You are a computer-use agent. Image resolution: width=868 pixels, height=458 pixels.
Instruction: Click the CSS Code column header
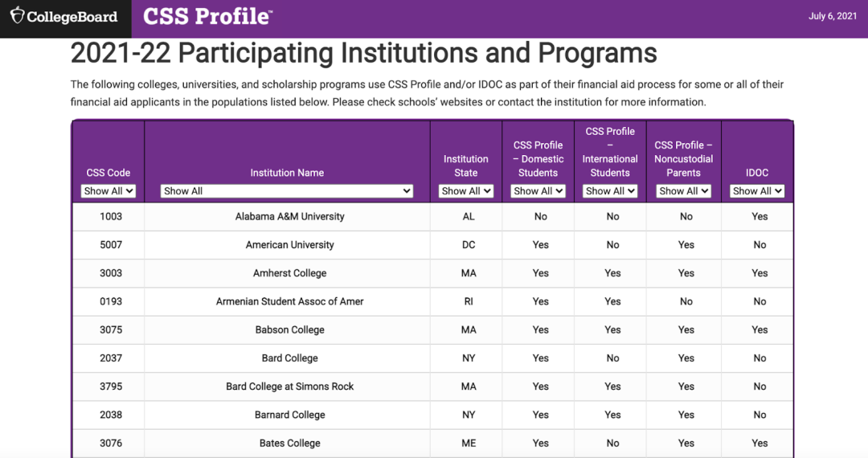coord(108,173)
